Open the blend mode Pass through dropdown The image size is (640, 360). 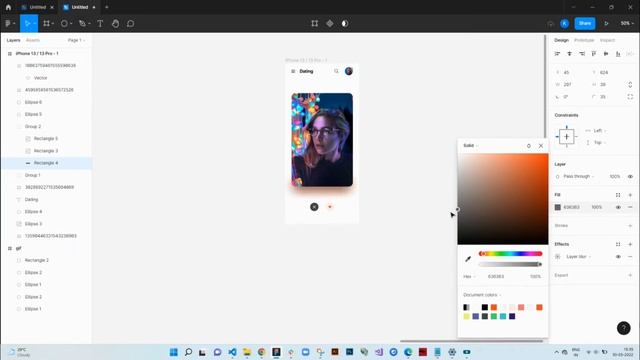[578, 176]
